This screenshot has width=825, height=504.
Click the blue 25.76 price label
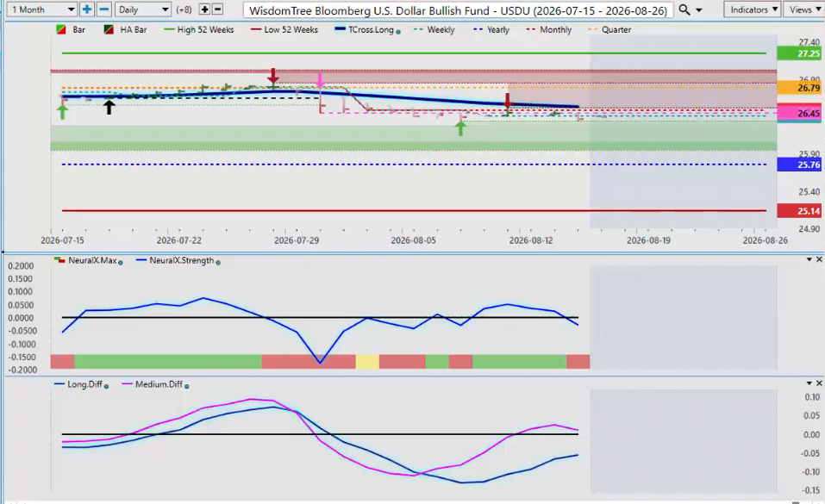coord(798,165)
